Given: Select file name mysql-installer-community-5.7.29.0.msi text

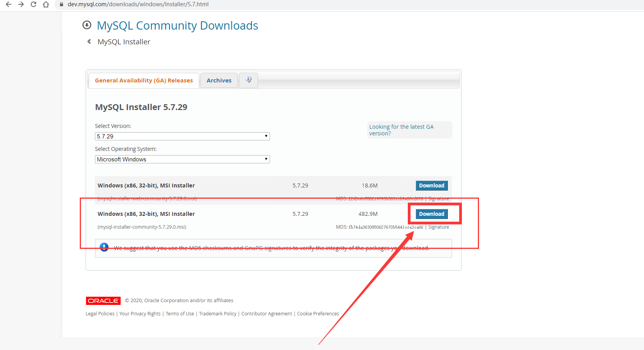Looking at the screenshot, I should tap(142, 227).
